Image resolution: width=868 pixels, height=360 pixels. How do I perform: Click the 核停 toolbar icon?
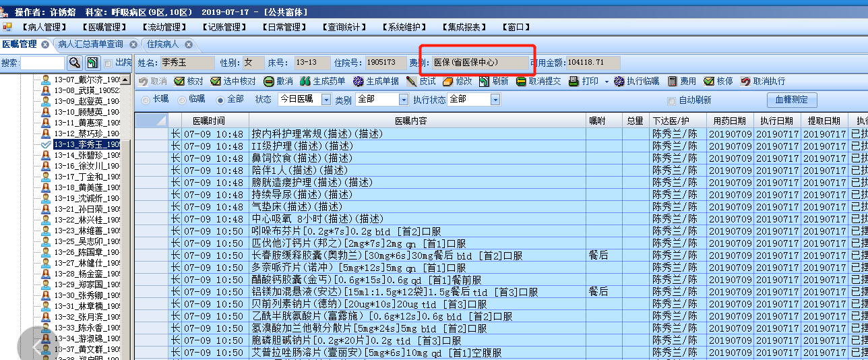coord(709,82)
